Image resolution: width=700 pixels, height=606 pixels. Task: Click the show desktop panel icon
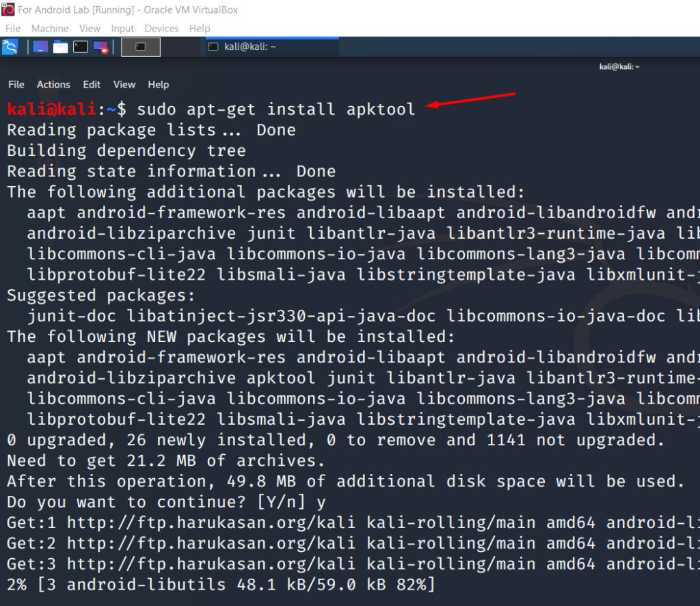click(x=40, y=47)
